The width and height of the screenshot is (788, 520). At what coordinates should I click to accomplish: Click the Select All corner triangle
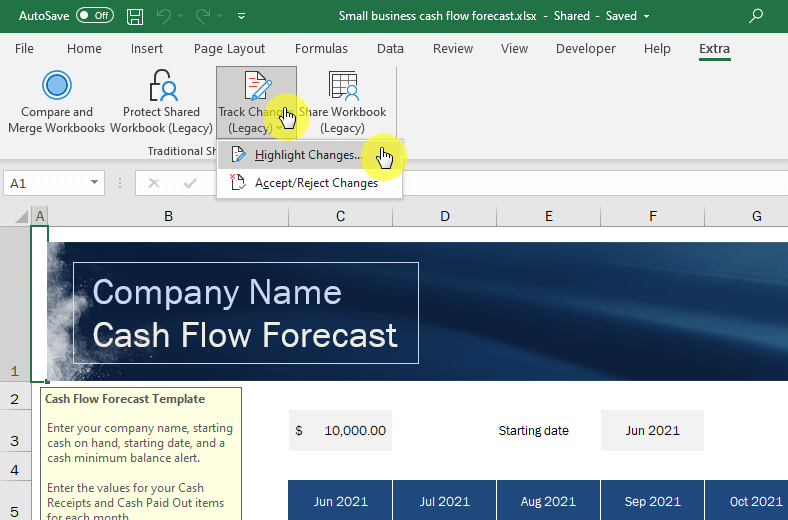coord(22,217)
